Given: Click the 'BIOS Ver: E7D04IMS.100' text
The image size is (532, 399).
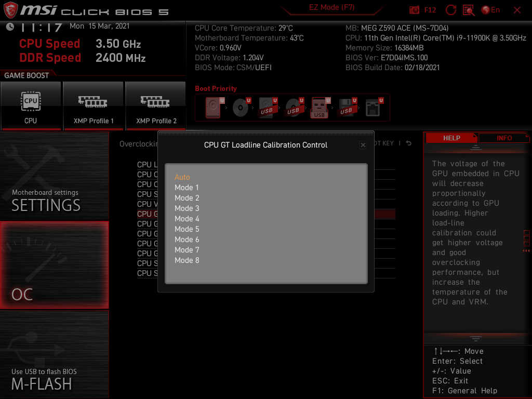Looking at the screenshot, I should [387, 58].
